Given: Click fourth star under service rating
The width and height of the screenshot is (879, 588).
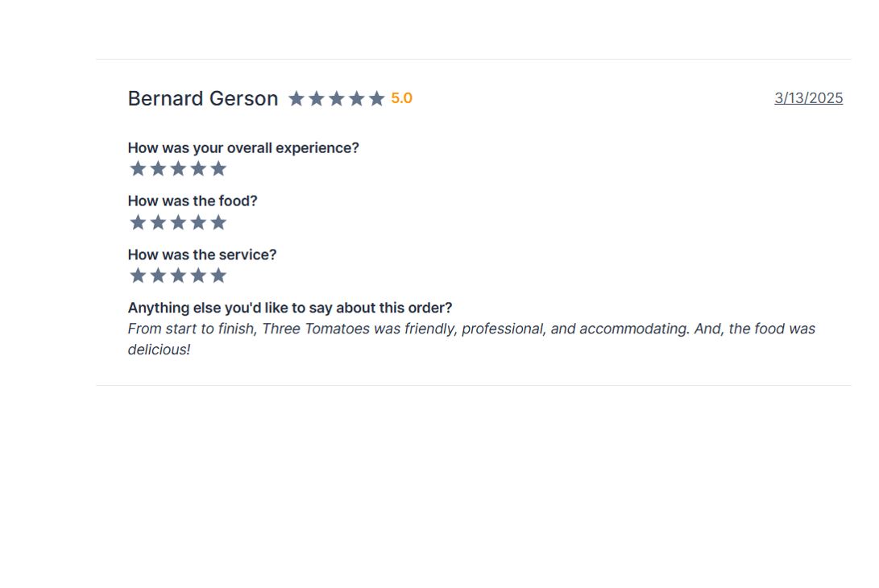Looking at the screenshot, I should [198, 275].
